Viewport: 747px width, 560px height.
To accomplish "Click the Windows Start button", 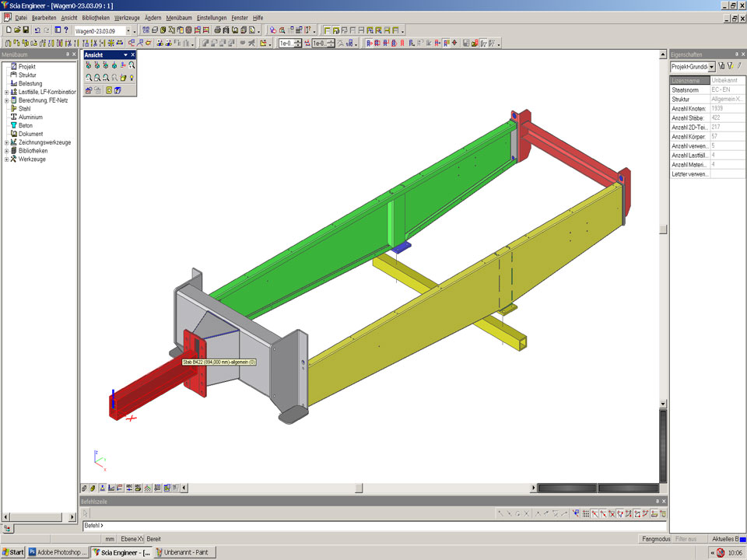I will (13, 552).
